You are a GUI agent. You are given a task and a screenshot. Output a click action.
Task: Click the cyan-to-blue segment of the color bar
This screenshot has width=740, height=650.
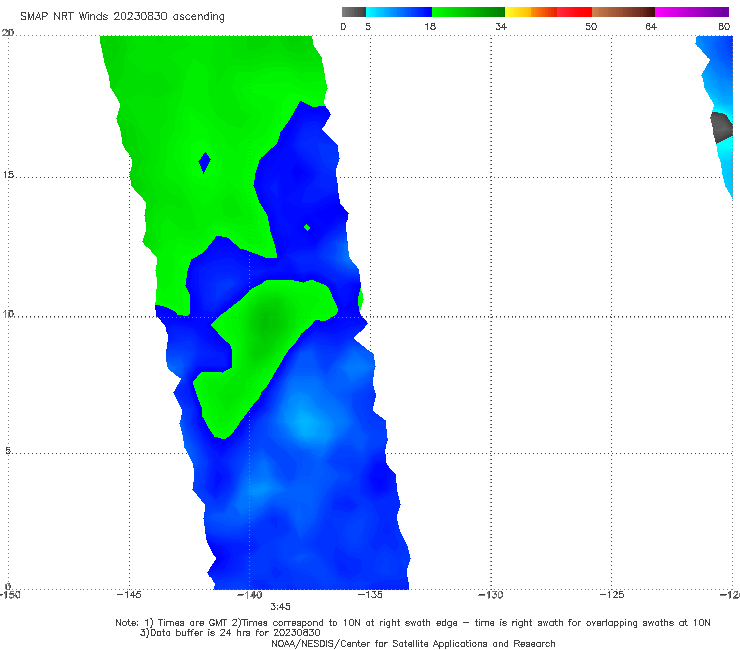pyautogui.click(x=399, y=12)
